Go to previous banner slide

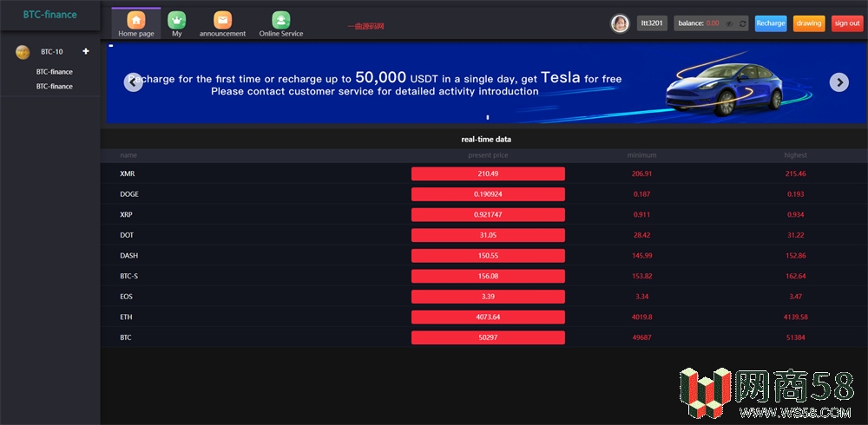(x=134, y=82)
